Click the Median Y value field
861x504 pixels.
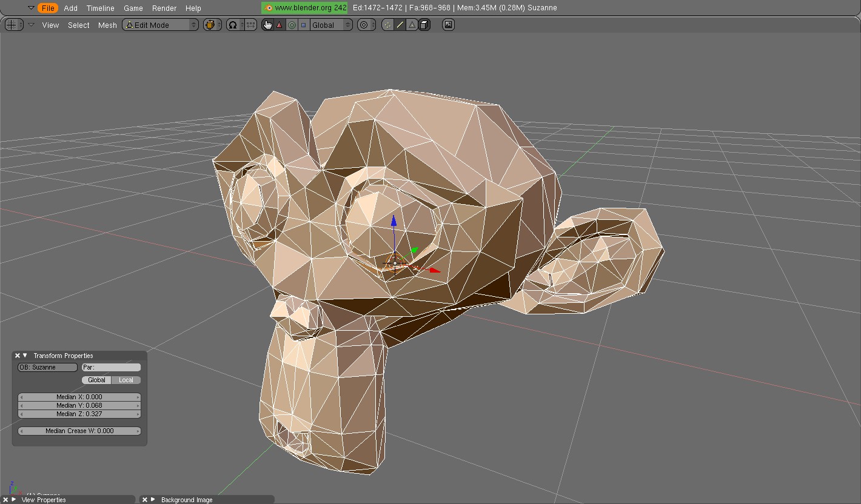(x=79, y=405)
